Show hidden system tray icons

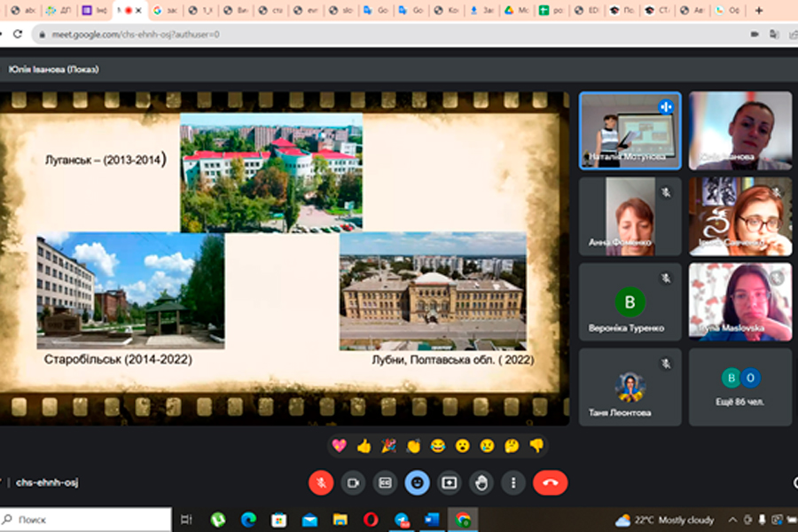[x=732, y=520]
